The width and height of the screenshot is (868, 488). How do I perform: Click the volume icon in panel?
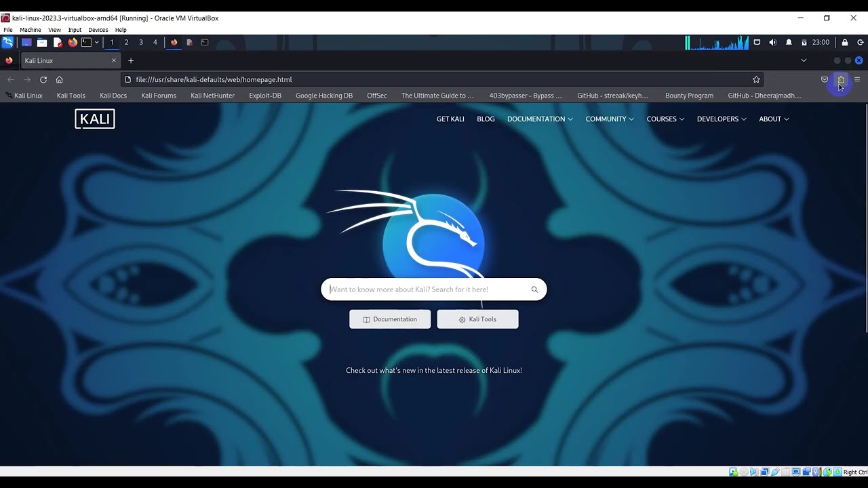[773, 42]
